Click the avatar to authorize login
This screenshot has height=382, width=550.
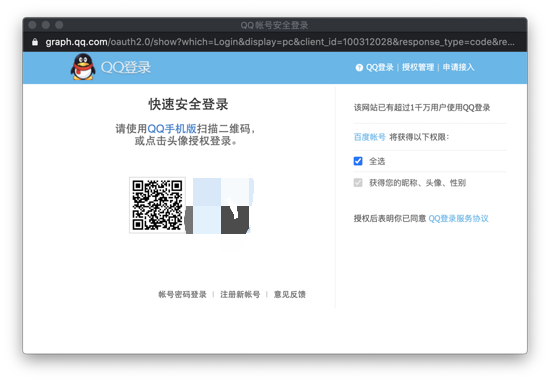220,206
